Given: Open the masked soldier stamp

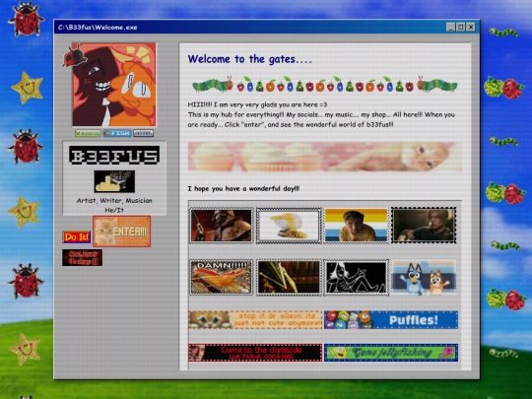Looking at the screenshot, I should 222,226.
